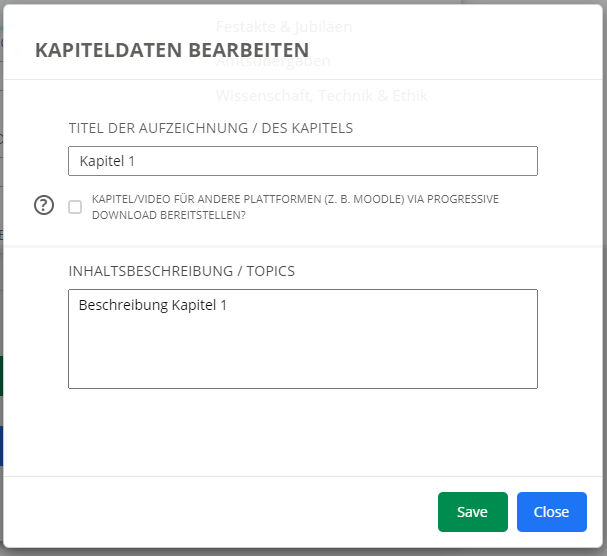Focus the chapter title field containing 'Kapitel 1'
This screenshot has height=556, width=607.
pyautogui.click(x=302, y=161)
